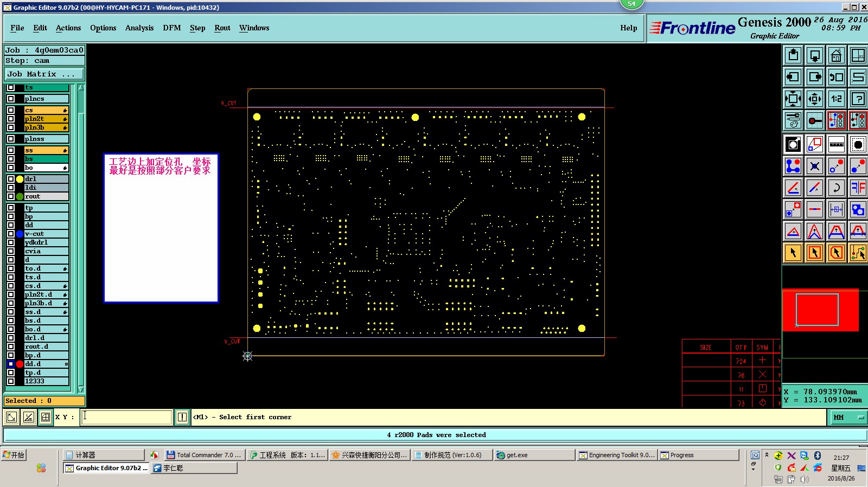
Task: Click the rotate arrow tool icon
Action: [x=837, y=188]
